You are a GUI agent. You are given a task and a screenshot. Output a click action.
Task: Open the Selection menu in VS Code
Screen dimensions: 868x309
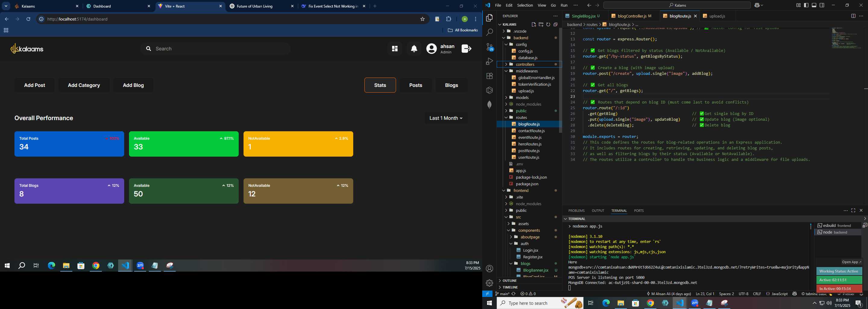(x=525, y=5)
